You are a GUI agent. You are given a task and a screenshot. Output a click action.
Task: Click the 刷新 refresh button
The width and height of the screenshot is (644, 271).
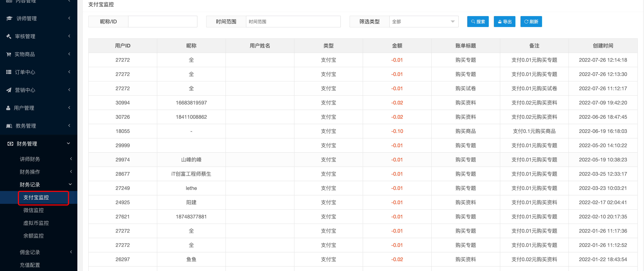click(531, 22)
